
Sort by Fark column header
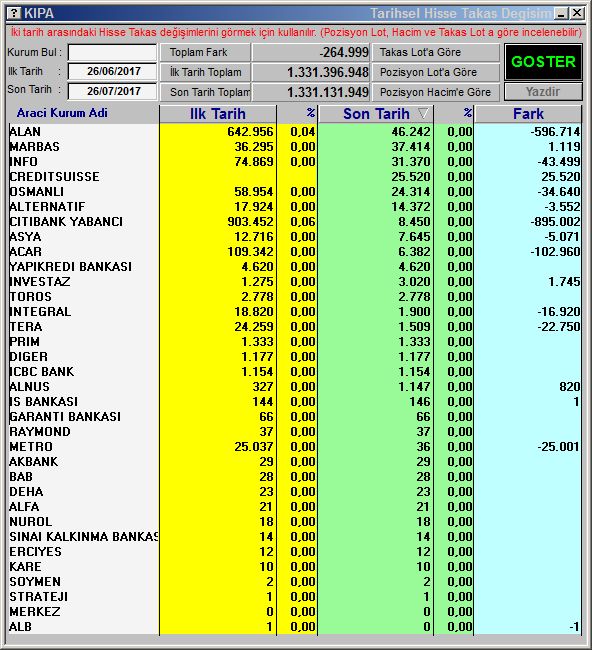528,114
